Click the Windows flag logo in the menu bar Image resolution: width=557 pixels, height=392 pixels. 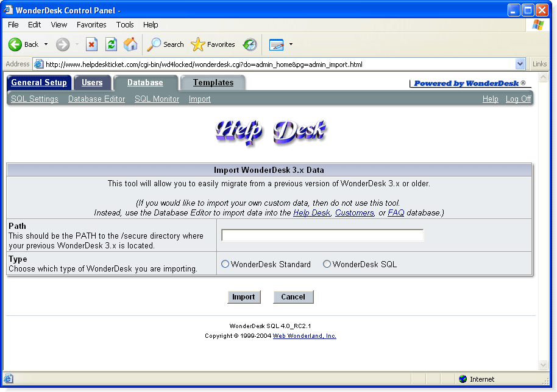pos(538,25)
